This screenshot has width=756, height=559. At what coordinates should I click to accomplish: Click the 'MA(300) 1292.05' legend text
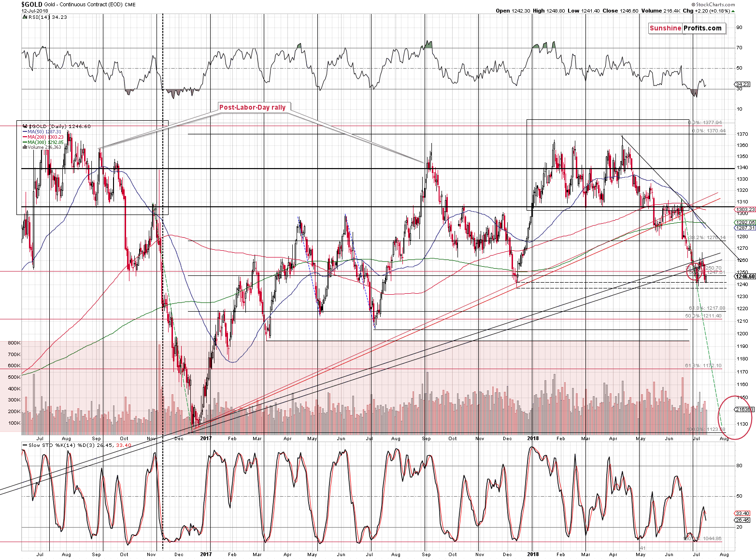(x=45, y=142)
